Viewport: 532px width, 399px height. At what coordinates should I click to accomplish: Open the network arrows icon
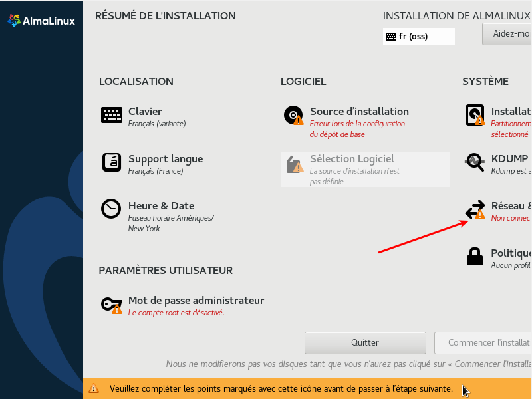(475, 209)
